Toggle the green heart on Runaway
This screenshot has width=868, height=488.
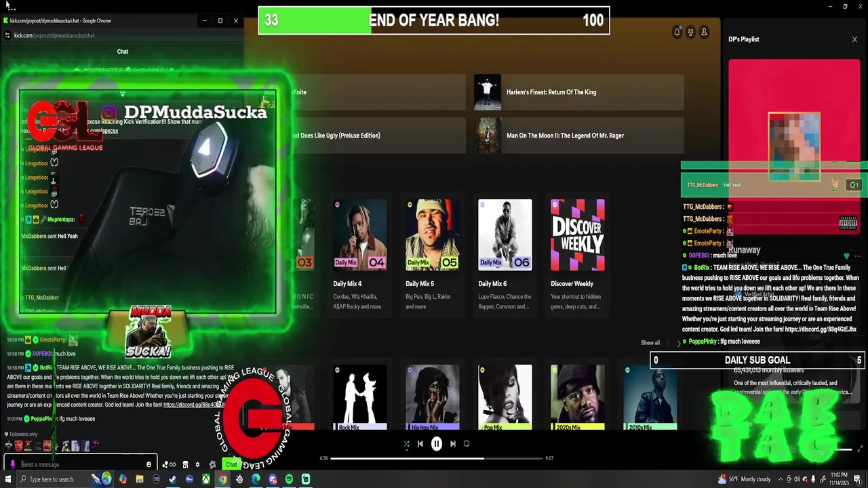coord(846,256)
